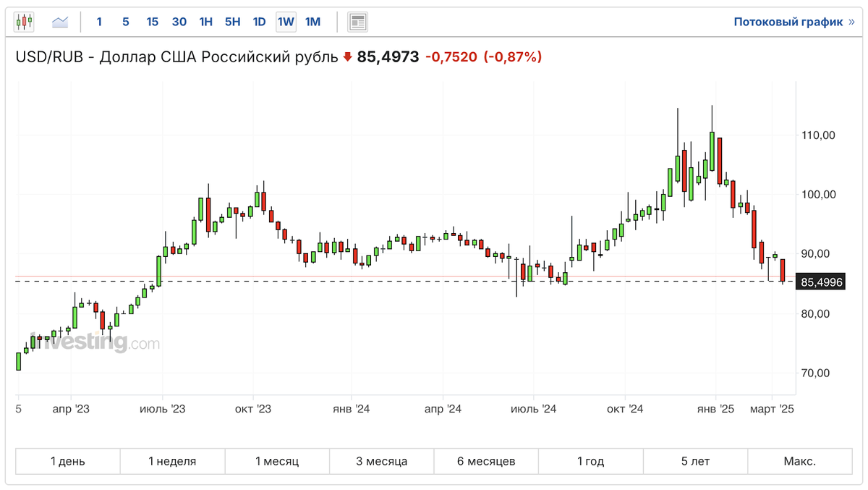The width and height of the screenshot is (868, 490).
Task: Click the окт '23 date label
Action: pos(253,409)
